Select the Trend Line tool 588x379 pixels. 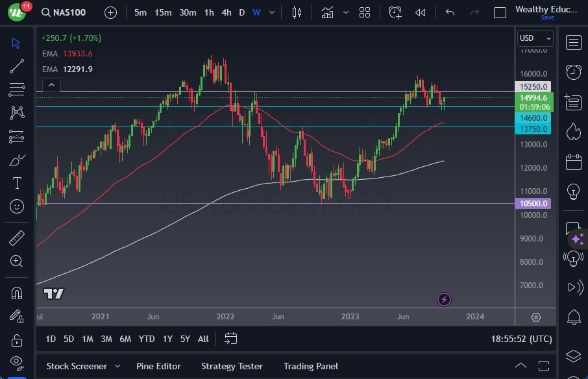click(16, 66)
